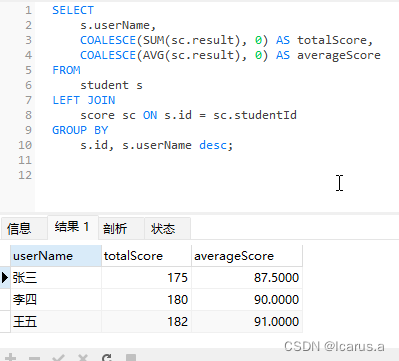
Task: Click the discard changes X icon
Action: (83, 358)
